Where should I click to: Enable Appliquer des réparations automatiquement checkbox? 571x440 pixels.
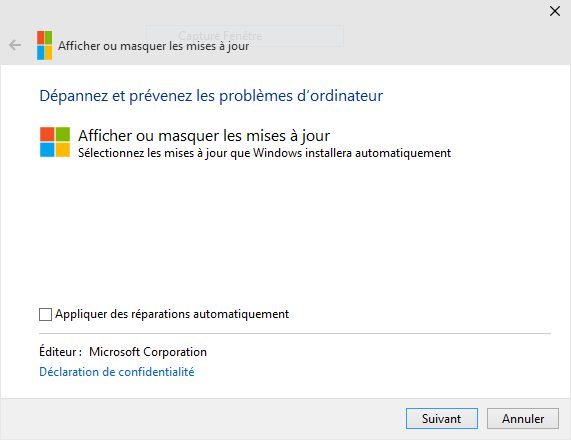[x=45, y=314]
